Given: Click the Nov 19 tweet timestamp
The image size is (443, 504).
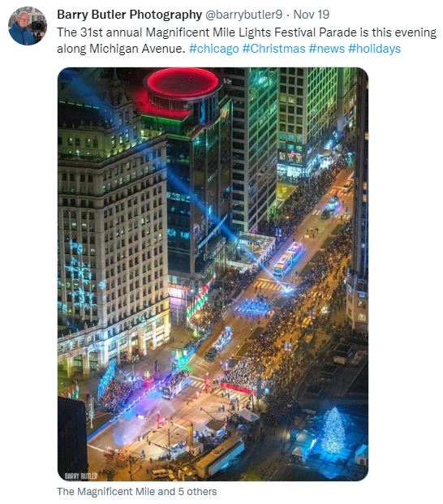Looking at the screenshot, I should tap(312, 15).
